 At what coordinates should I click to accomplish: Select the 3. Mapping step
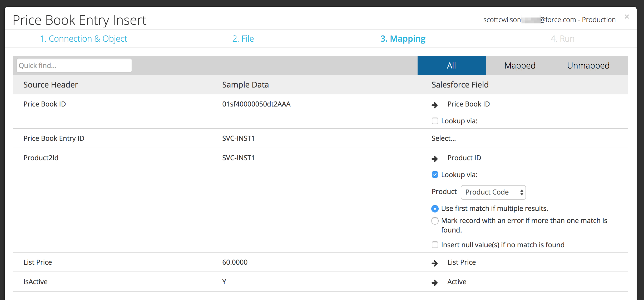[x=403, y=39]
